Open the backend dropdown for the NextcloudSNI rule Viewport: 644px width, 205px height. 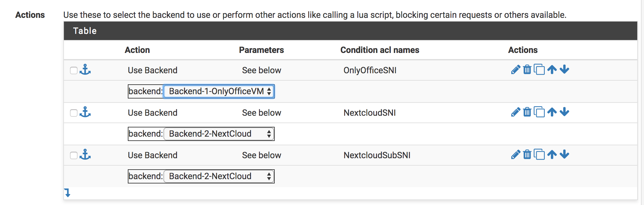point(218,134)
